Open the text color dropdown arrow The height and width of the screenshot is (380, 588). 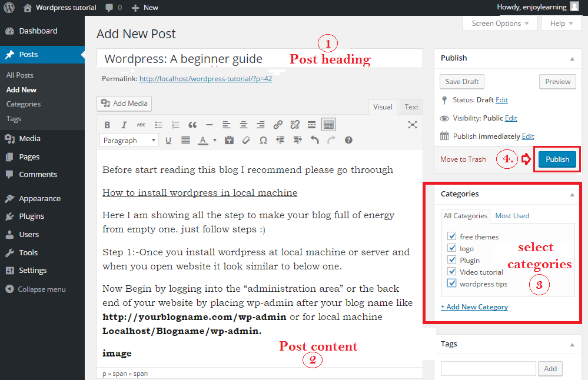(x=215, y=141)
